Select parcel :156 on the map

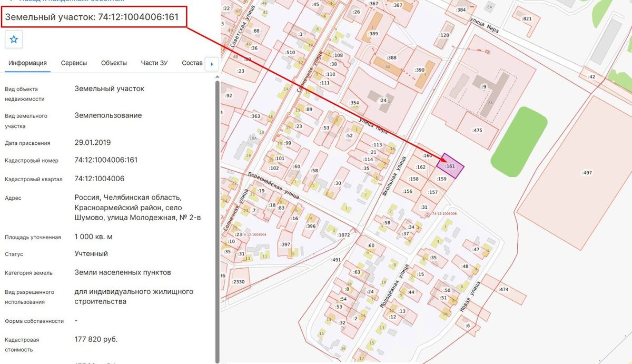tap(408, 191)
